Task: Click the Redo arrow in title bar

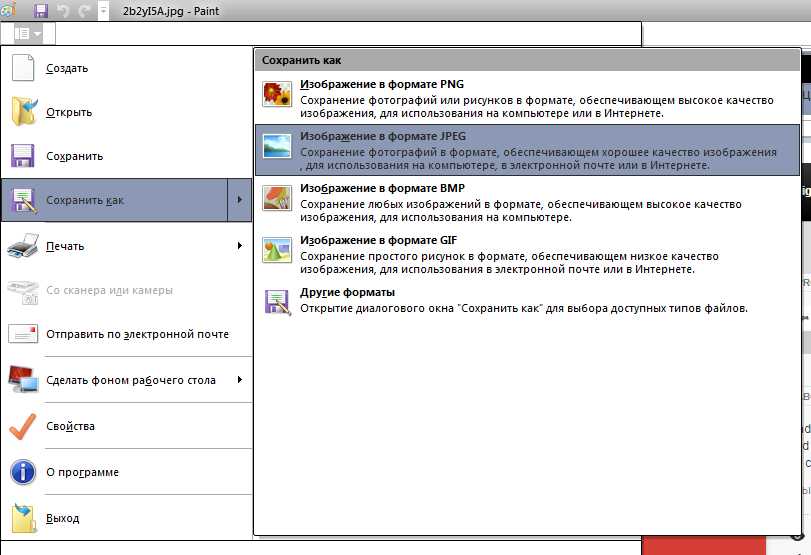Action: coord(84,11)
